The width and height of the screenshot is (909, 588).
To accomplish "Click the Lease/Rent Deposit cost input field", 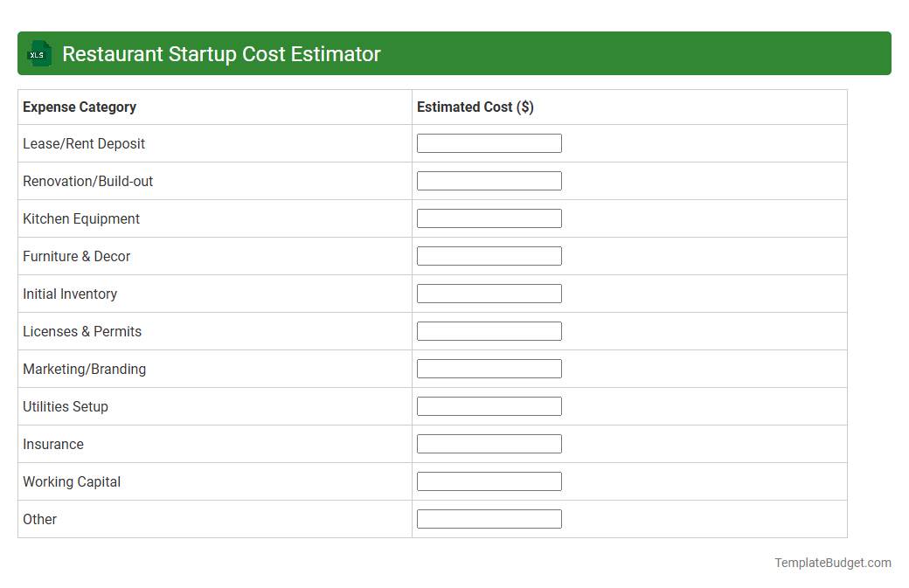I will click(x=489, y=142).
